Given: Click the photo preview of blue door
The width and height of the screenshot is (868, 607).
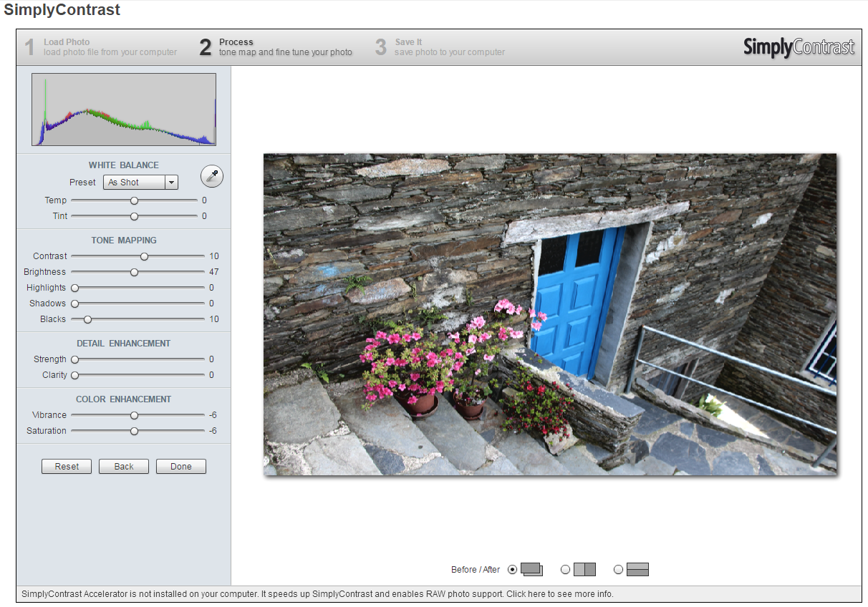Looking at the screenshot, I should pos(550,314).
